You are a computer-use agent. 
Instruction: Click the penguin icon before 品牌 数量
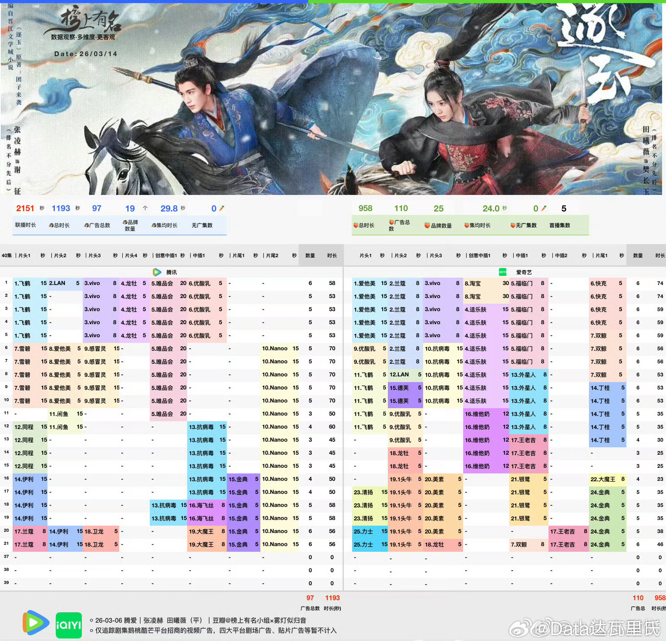point(124,222)
